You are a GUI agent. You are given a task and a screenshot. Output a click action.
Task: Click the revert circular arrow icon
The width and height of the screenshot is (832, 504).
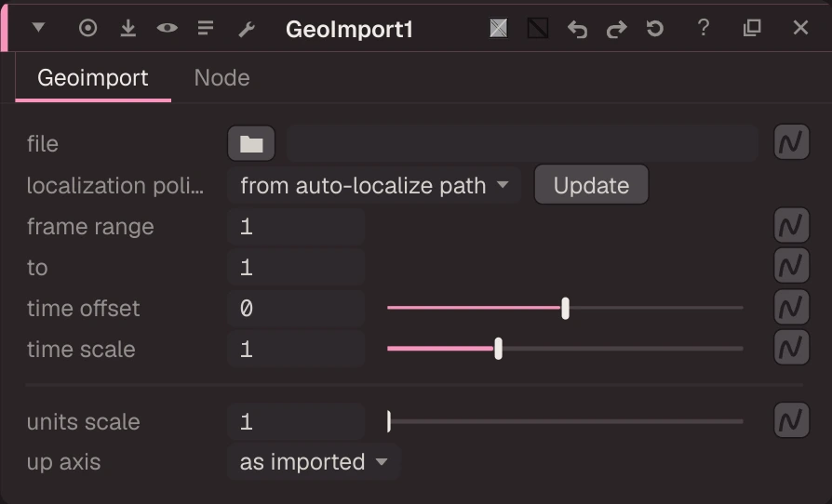point(655,28)
